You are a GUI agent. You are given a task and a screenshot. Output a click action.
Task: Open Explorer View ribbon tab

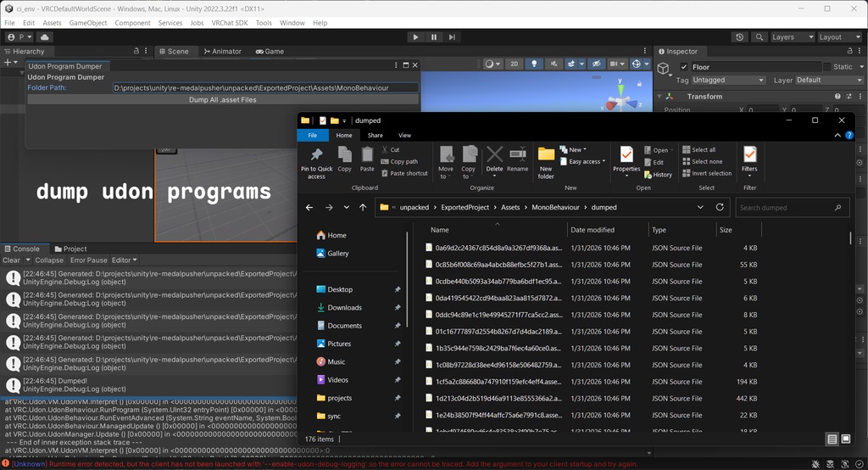pyautogui.click(x=404, y=135)
